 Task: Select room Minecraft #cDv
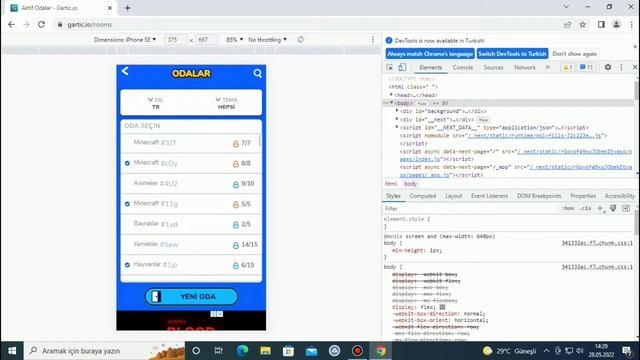pyautogui.click(x=191, y=163)
